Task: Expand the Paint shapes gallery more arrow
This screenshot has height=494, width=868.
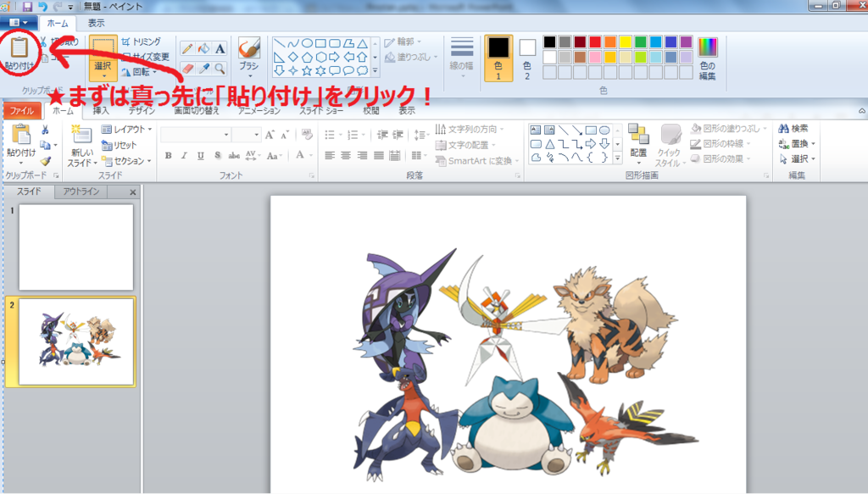Action: point(375,71)
